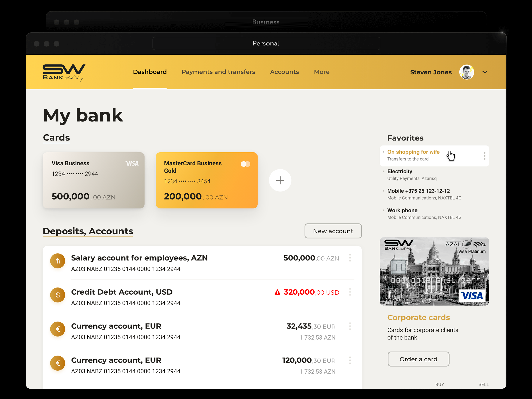The height and width of the screenshot is (399, 532).
Task: Switch to the Business window behind
Action: 266,22
